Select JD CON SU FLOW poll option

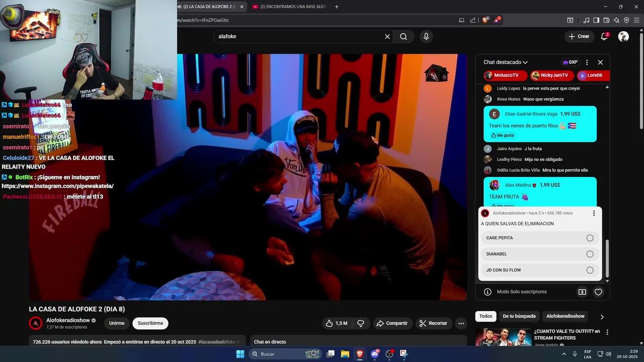click(540, 270)
